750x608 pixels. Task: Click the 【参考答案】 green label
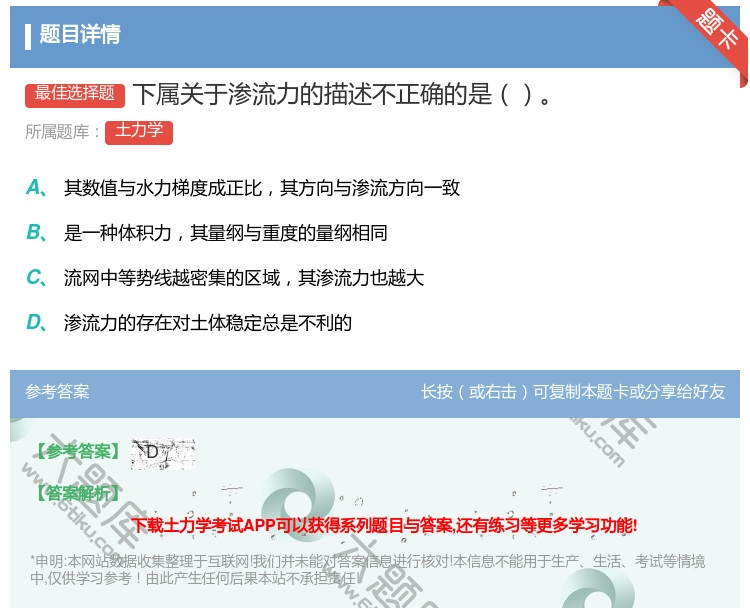78,452
